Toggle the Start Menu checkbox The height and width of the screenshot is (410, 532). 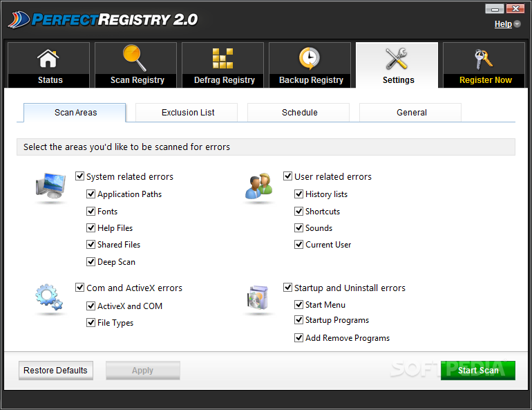pos(299,304)
